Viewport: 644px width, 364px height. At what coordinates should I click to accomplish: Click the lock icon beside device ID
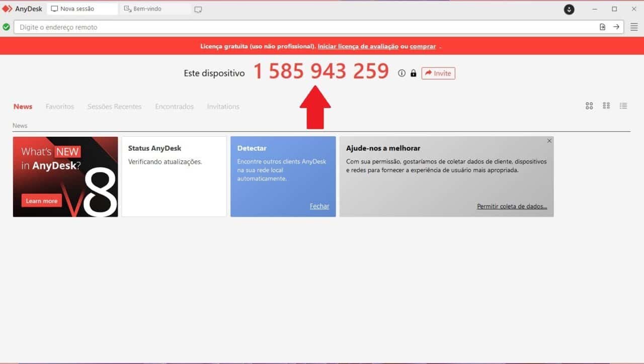413,73
